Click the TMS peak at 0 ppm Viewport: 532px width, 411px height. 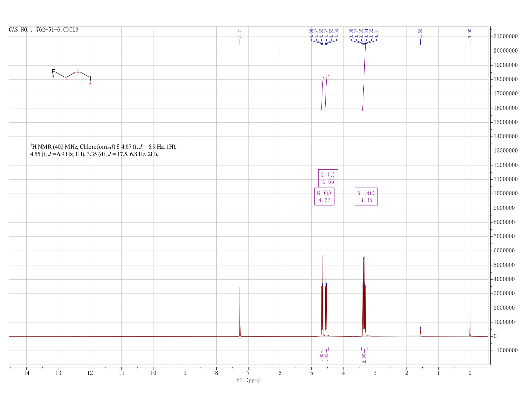[x=470, y=327]
